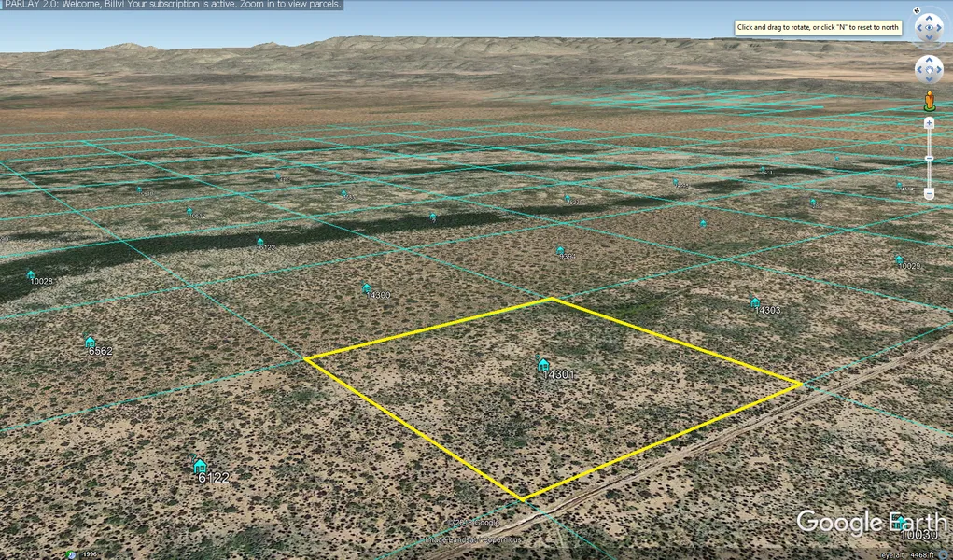
Task: Click the parcel 14301 house marker
Action: (x=542, y=363)
